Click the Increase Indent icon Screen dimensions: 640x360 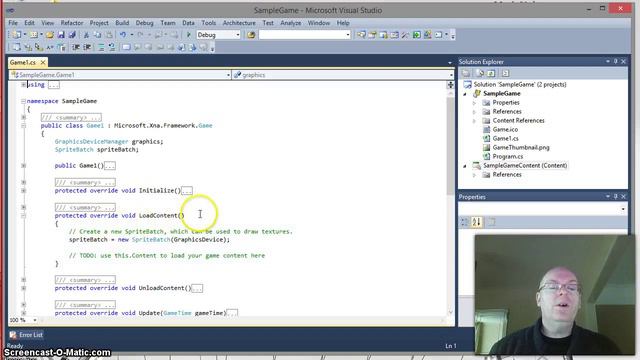click(x=87, y=48)
